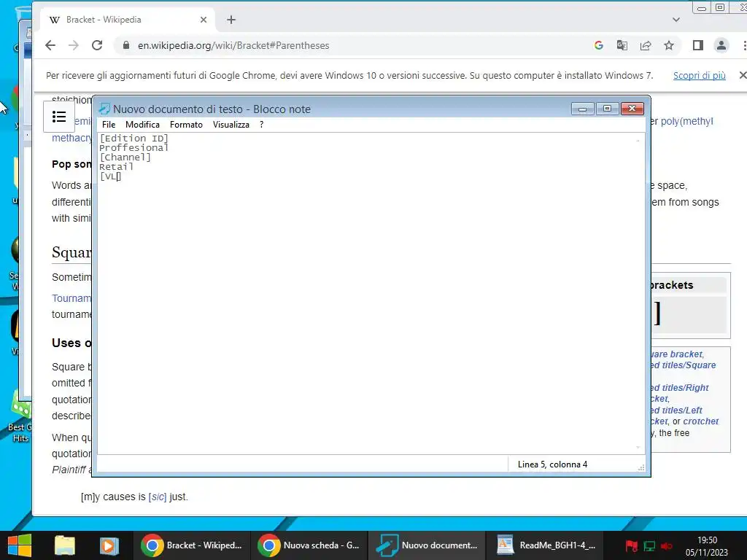The width and height of the screenshot is (747, 560).
Task: Open the [sic] link on Wikipedia
Action: tap(158, 497)
